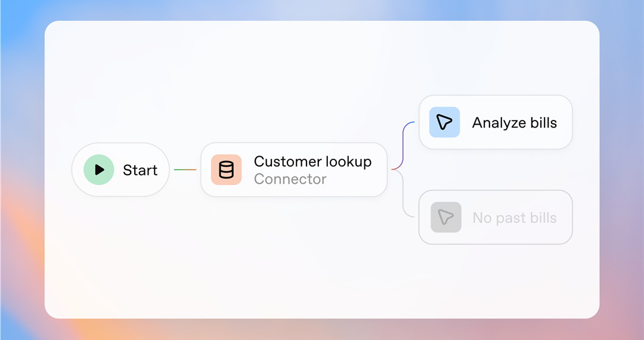The image size is (644, 340).
Task: Click the "Customer lookup" title text
Action: pos(312,162)
